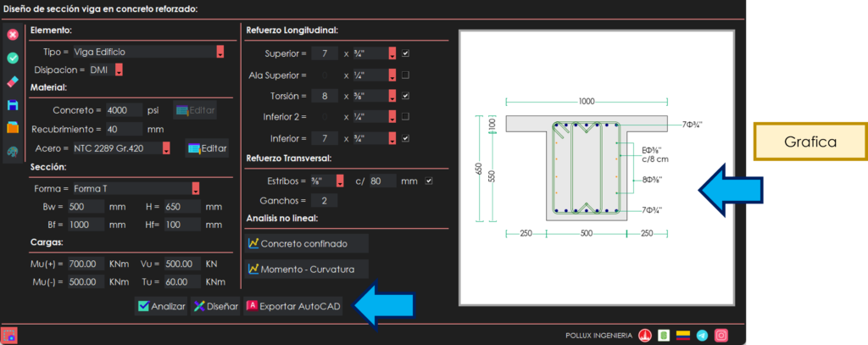Click the Exportar AutoCAD button

point(292,307)
